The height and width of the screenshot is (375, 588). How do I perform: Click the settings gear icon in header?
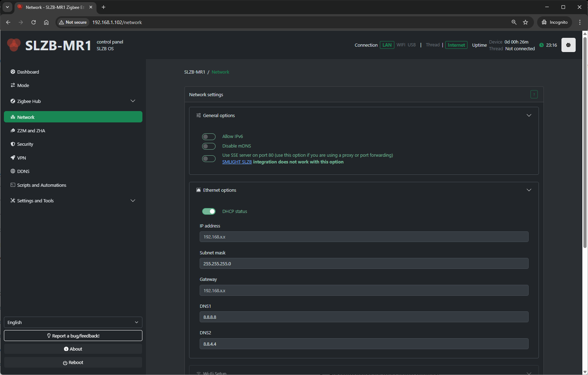(x=568, y=45)
